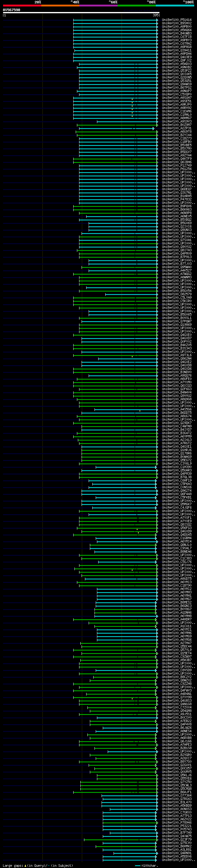Select hit label UniRef100_A9SE51

[177, 101]
